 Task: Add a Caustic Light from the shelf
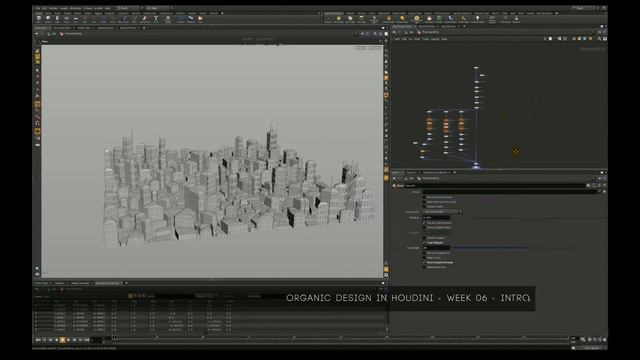point(450,19)
